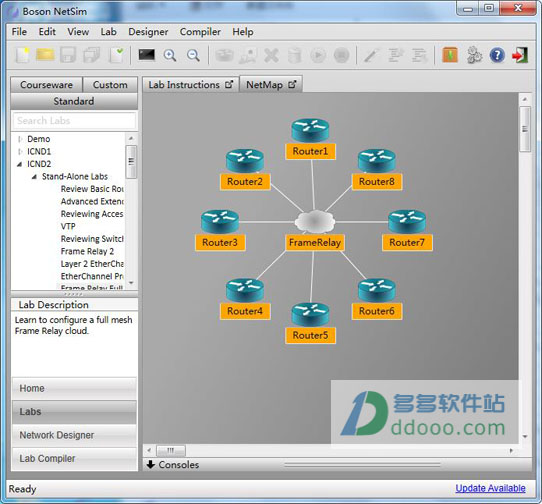Viewport: 542px width, 504px height.
Task: Click the red arrow exit icon
Action: point(520,55)
